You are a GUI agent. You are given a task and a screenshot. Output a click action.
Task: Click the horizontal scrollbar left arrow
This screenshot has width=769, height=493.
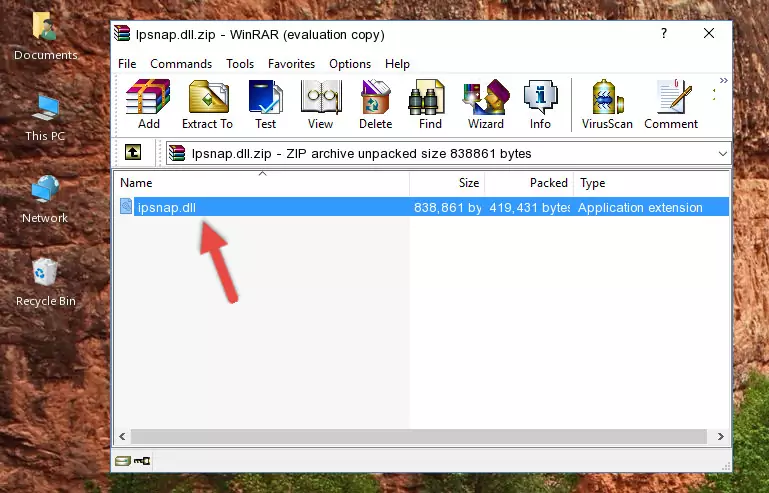122,436
